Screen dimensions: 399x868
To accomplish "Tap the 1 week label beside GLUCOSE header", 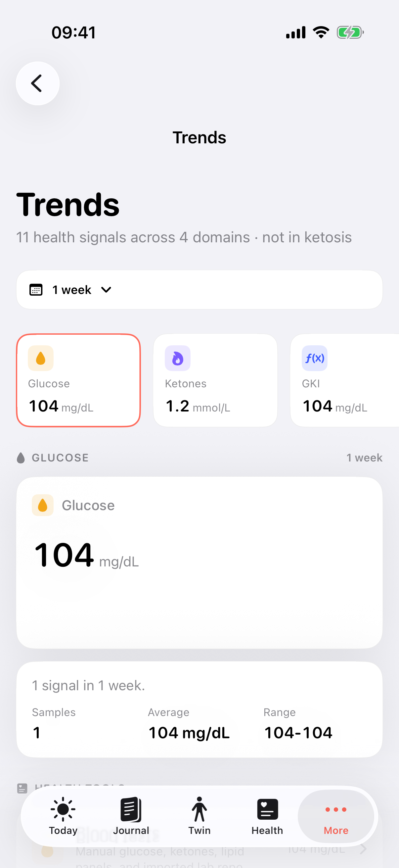I will 364,458.
